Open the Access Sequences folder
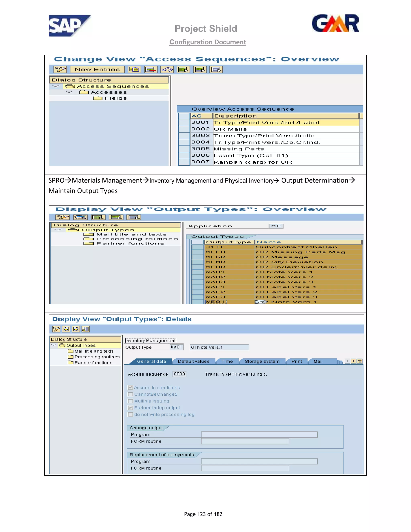This screenshot has height=532, width=411. click(x=70, y=86)
